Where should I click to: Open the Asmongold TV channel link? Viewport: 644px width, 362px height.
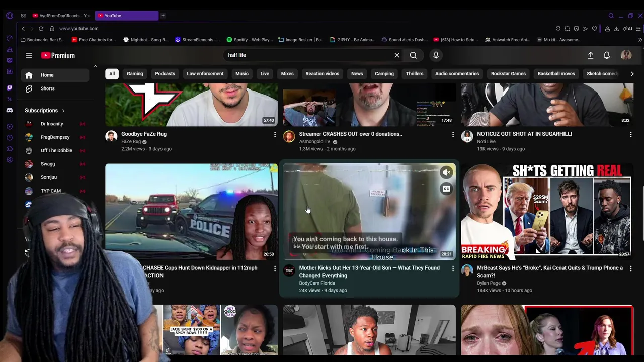pyautogui.click(x=314, y=142)
